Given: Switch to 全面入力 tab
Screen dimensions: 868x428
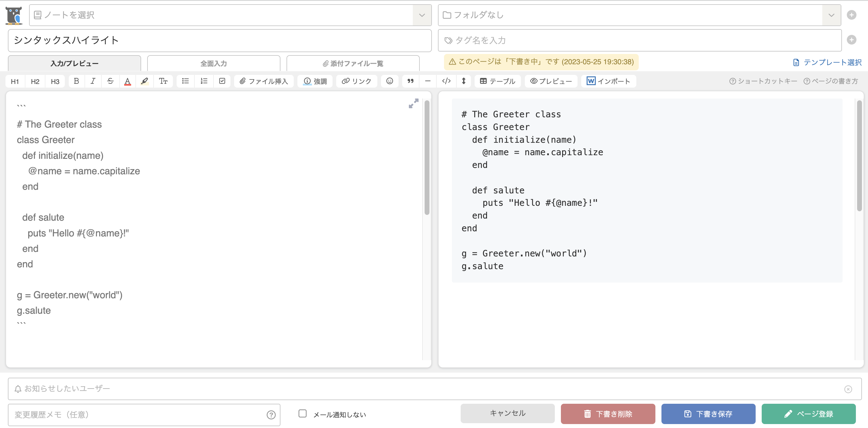Looking at the screenshot, I should [x=214, y=63].
